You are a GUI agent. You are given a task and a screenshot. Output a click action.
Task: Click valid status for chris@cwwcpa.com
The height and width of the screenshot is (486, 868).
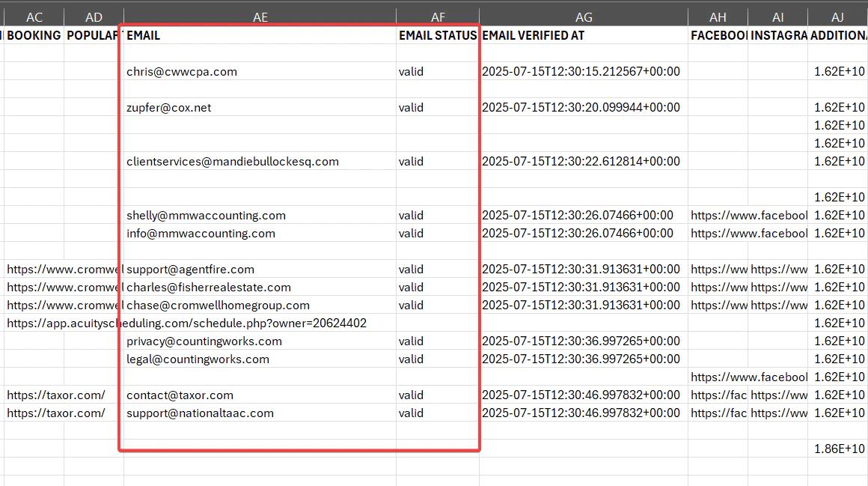coord(438,71)
